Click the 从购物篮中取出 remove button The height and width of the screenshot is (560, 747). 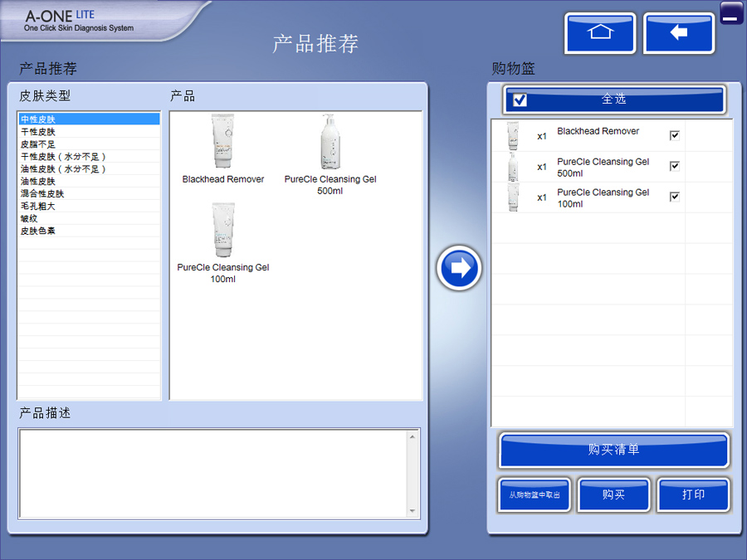534,495
